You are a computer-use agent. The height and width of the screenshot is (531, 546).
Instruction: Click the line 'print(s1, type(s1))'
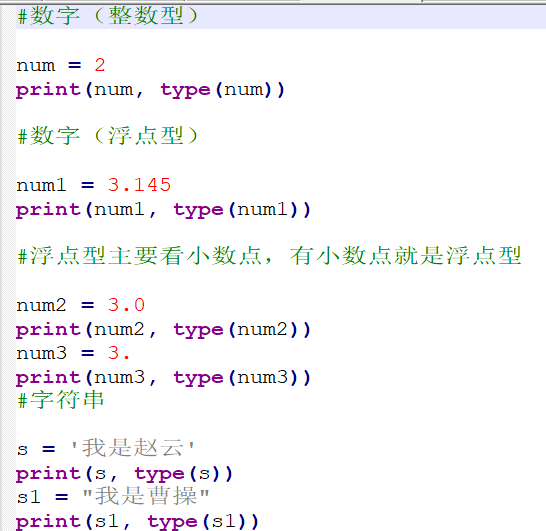138,522
